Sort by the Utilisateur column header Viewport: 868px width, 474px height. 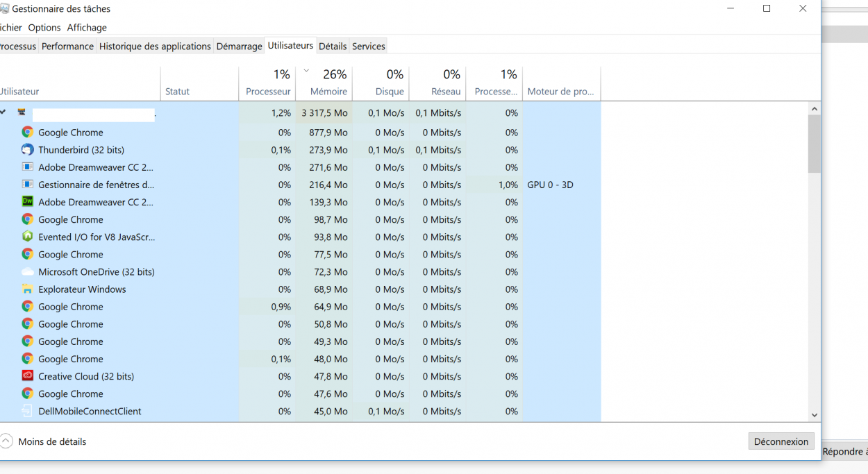click(80, 84)
